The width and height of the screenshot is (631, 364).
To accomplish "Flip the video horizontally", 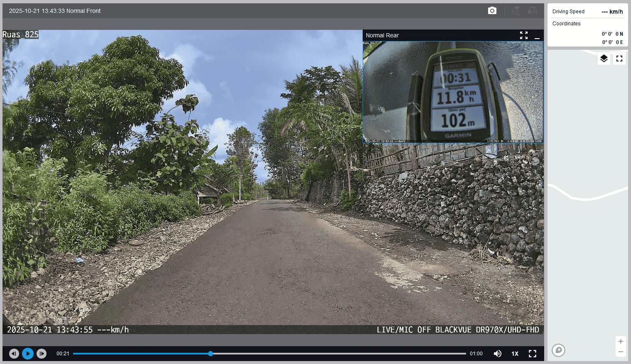I will [532, 11].
